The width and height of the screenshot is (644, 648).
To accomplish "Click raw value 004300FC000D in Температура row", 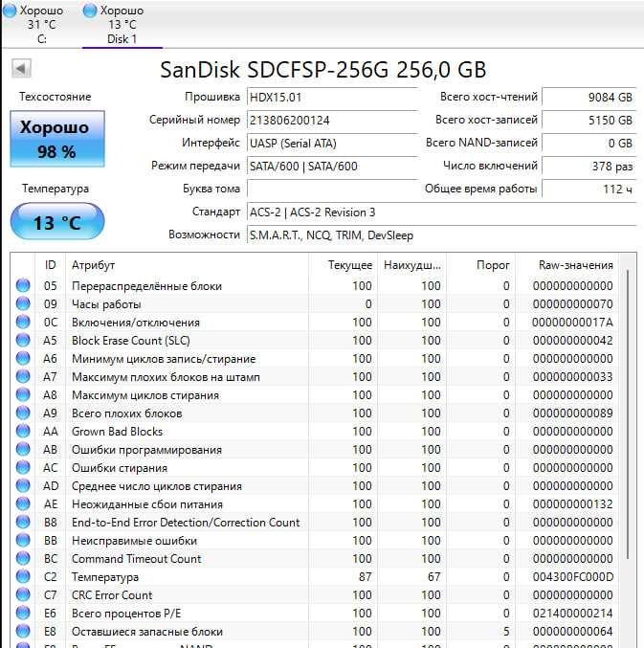I will pos(572,577).
